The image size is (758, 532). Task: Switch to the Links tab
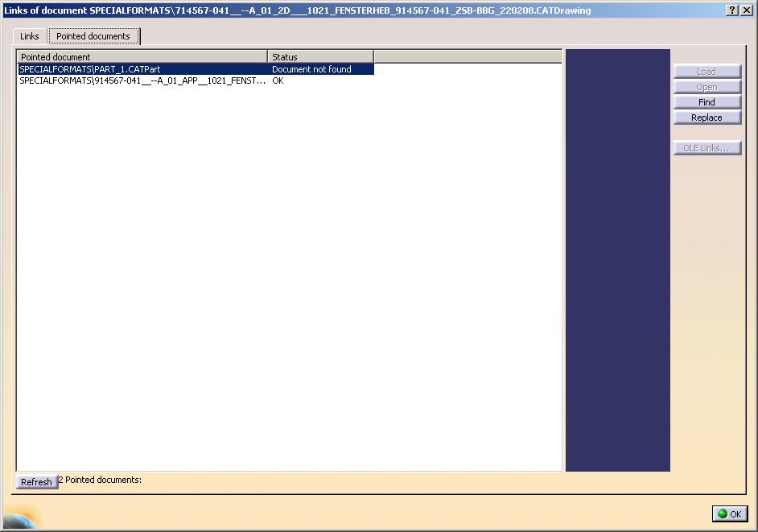point(29,36)
